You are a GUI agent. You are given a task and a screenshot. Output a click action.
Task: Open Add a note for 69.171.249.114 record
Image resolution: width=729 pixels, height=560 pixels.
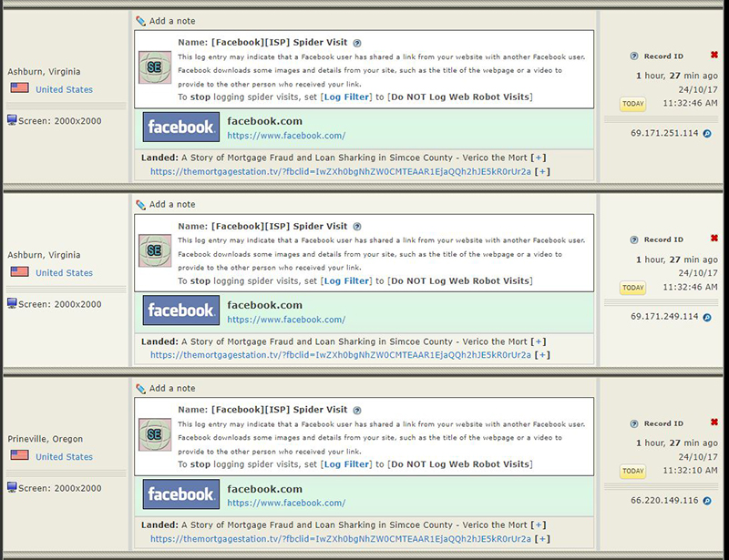[x=172, y=205]
